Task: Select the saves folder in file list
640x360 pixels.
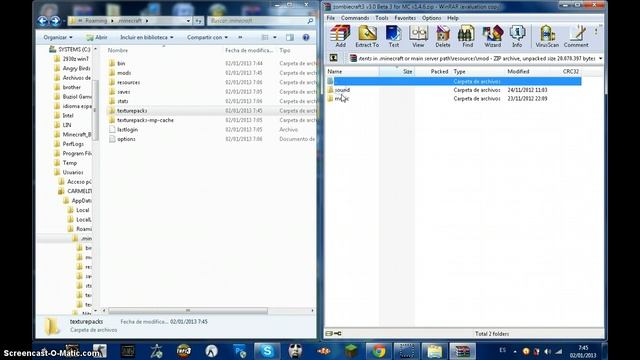Action: tap(124, 92)
